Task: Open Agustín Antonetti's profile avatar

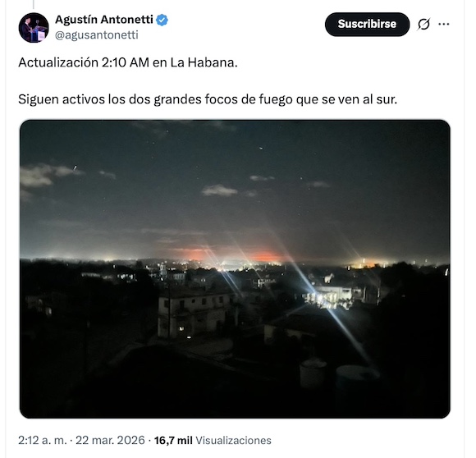Action: tap(34, 28)
